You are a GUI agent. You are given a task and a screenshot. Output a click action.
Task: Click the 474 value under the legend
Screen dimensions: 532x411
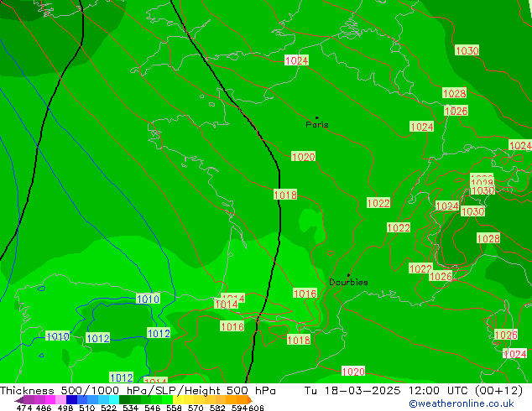click(x=24, y=408)
